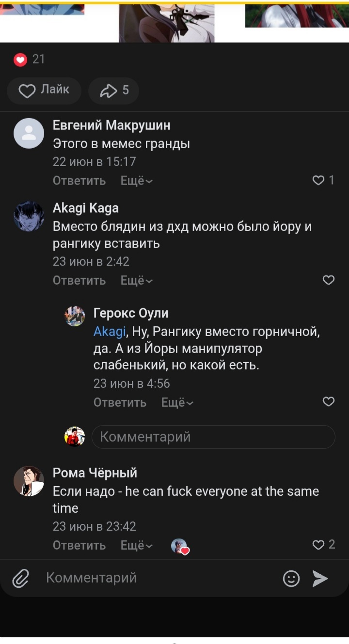This screenshot has height=644, width=349.
Task: Focus the reply Комментарий field in the thread
Action: tap(213, 437)
